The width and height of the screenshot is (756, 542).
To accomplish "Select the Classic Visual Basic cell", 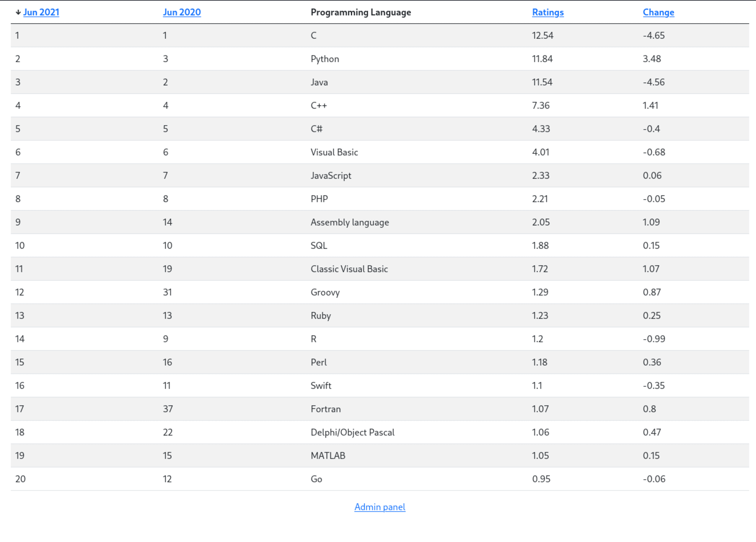I will pos(349,269).
